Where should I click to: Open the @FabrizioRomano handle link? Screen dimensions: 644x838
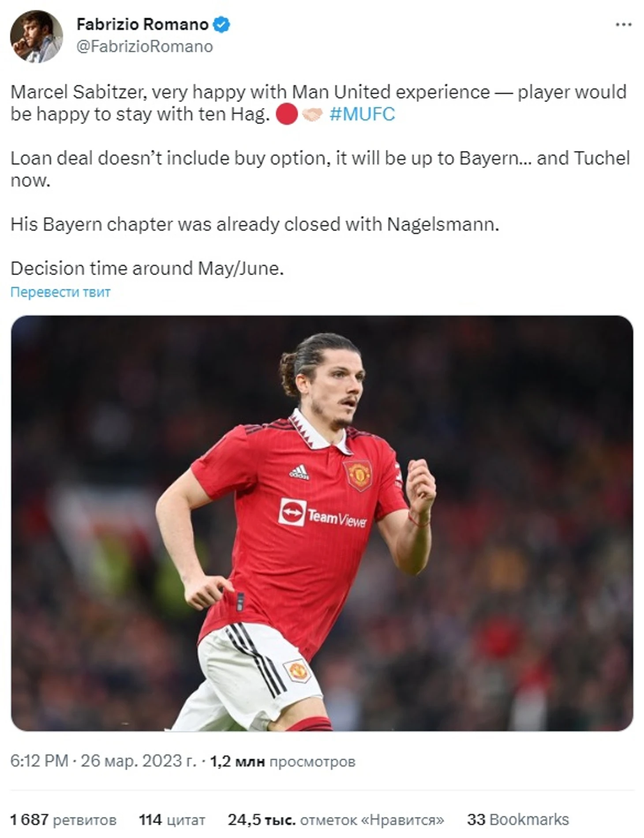pyautogui.click(x=145, y=47)
